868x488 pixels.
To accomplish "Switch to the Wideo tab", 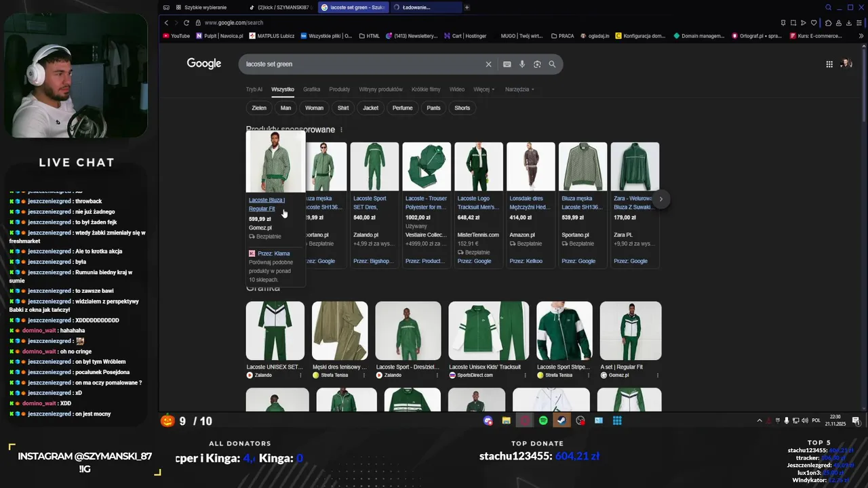I will [x=457, y=89].
